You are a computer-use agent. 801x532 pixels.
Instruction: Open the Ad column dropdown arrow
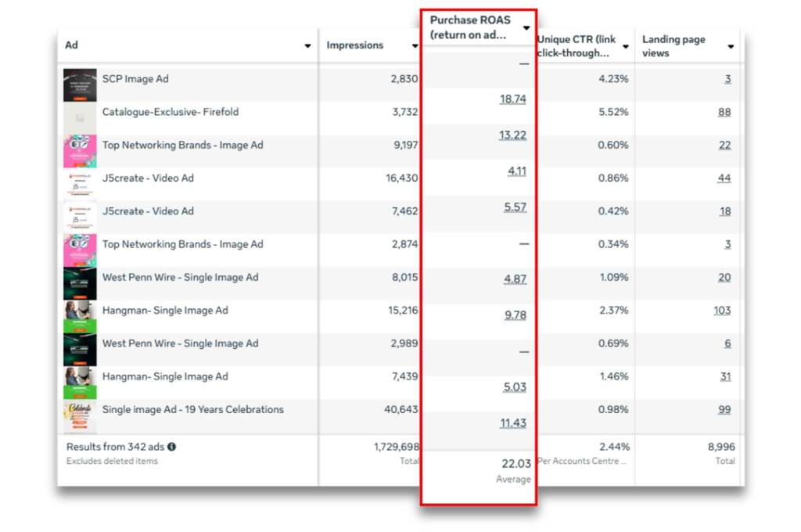[x=307, y=46]
